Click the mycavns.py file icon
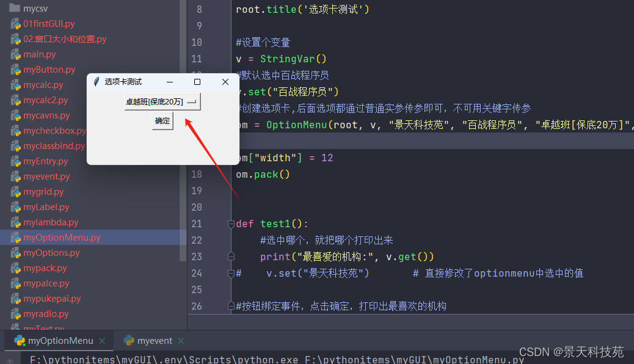This screenshot has height=364, width=634. (16, 115)
